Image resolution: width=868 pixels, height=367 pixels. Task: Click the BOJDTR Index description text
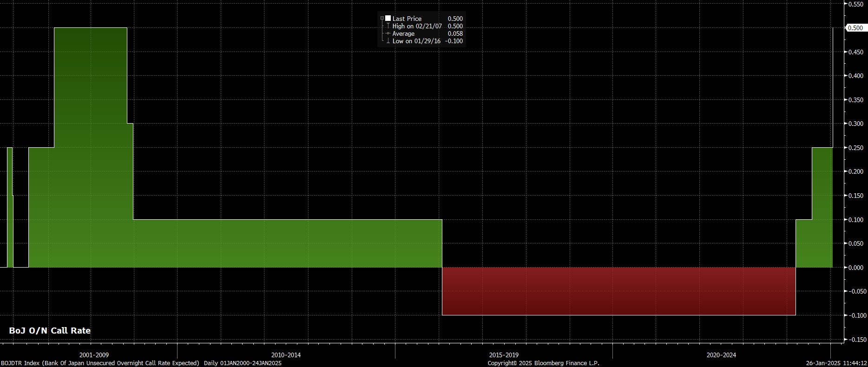pos(141,363)
